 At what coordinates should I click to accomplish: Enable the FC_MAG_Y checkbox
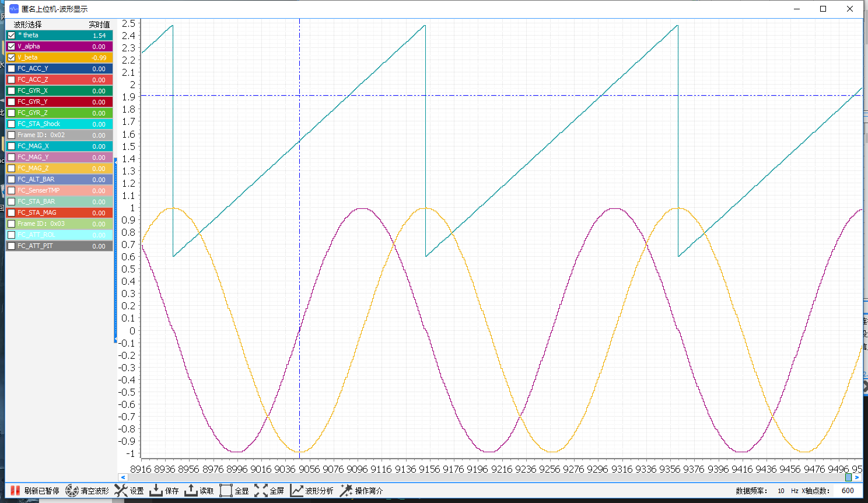click(11, 157)
